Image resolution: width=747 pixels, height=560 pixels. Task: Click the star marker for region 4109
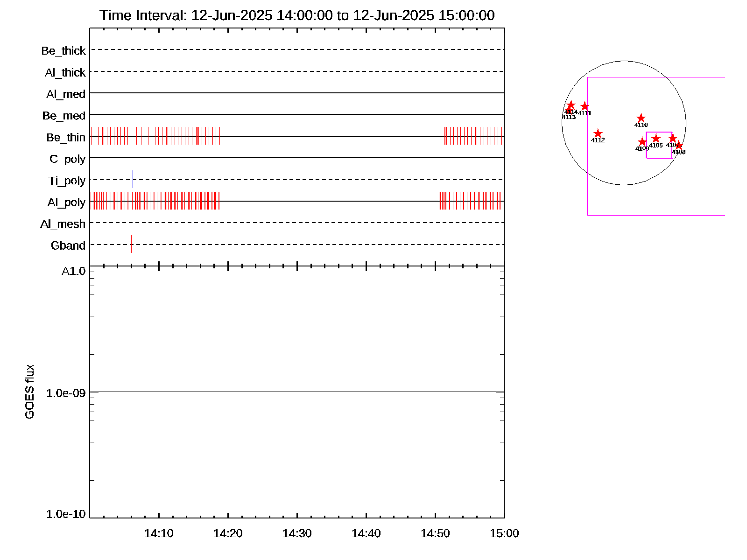(642, 142)
